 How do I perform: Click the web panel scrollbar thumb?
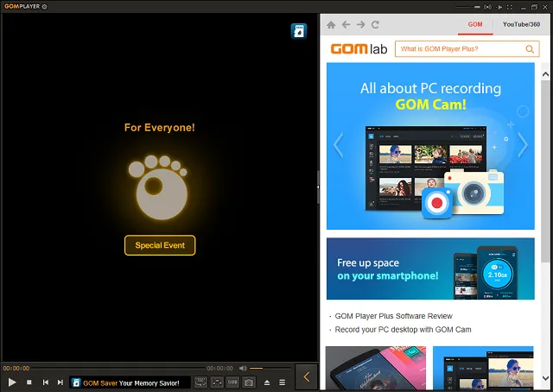545,171
